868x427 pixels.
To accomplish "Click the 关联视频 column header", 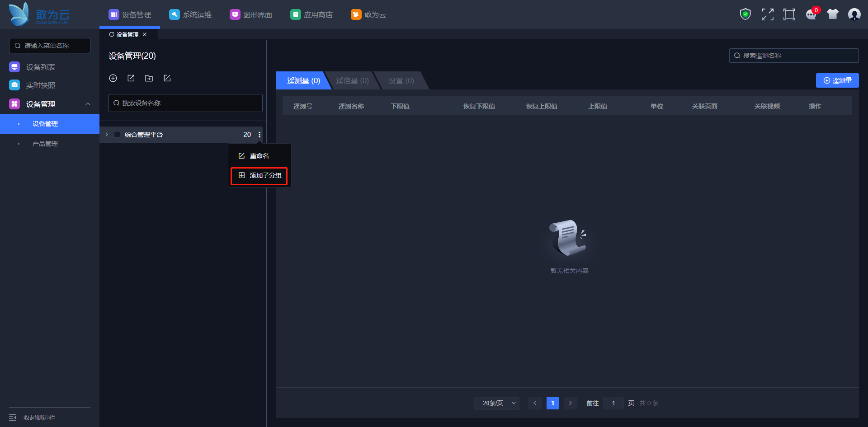I will point(767,106).
